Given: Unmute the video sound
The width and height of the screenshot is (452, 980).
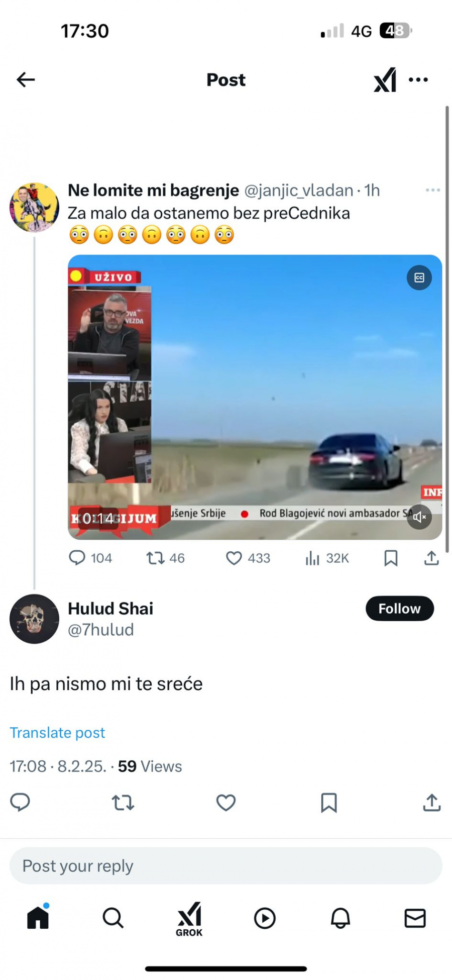Looking at the screenshot, I should point(419,517).
